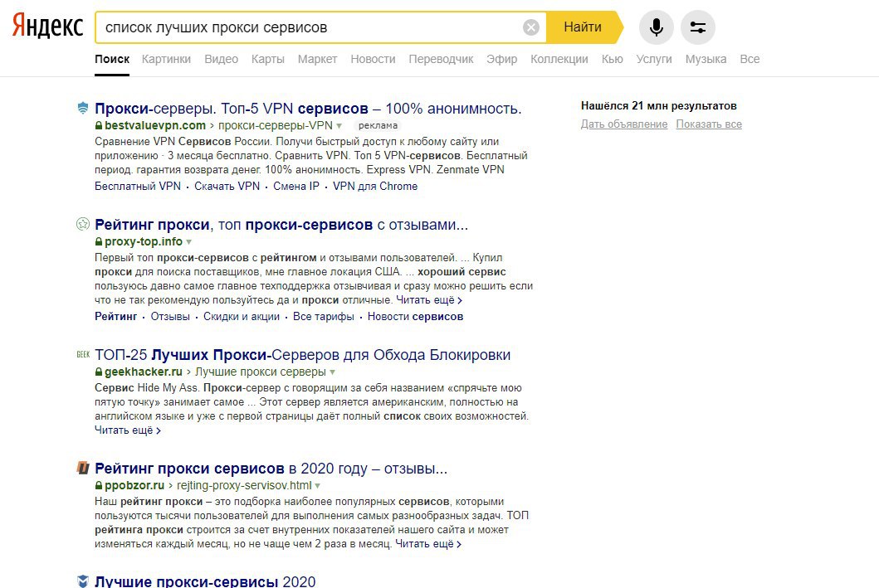Click the bestvaluevpn.com domain link

(155, 125)
